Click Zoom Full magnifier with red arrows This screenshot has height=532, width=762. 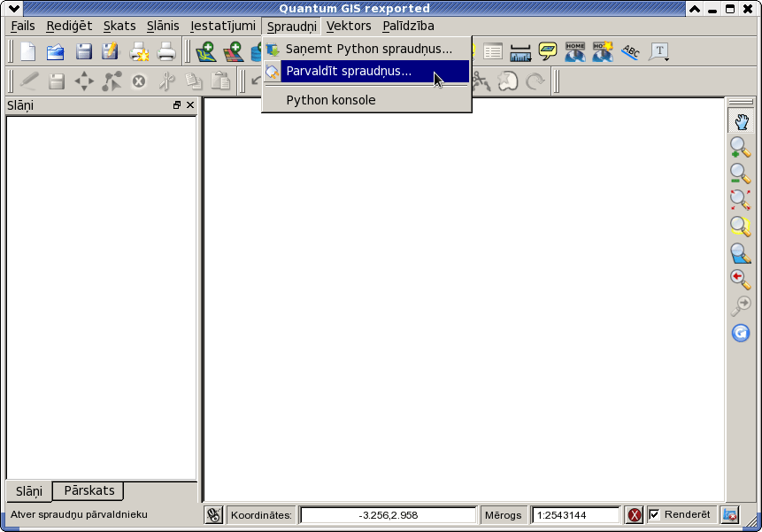click(x=740, y=200)
